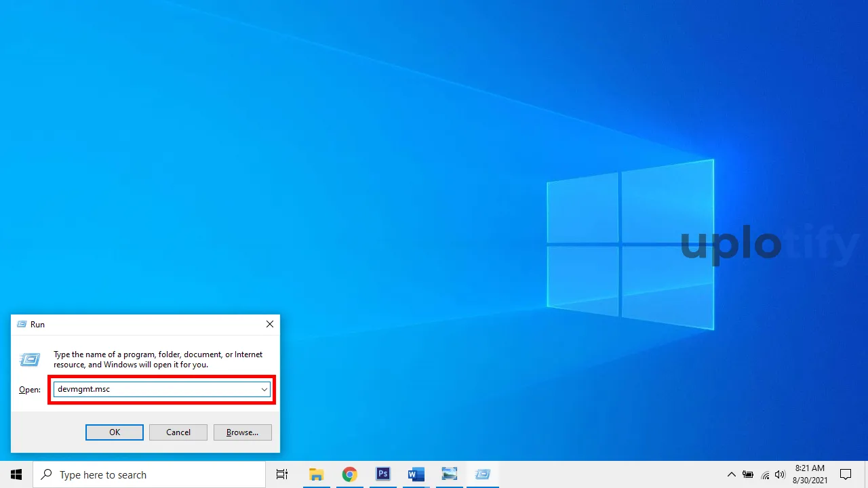
Task: Expand the Open field dropdown arrow
Action: 264,390
